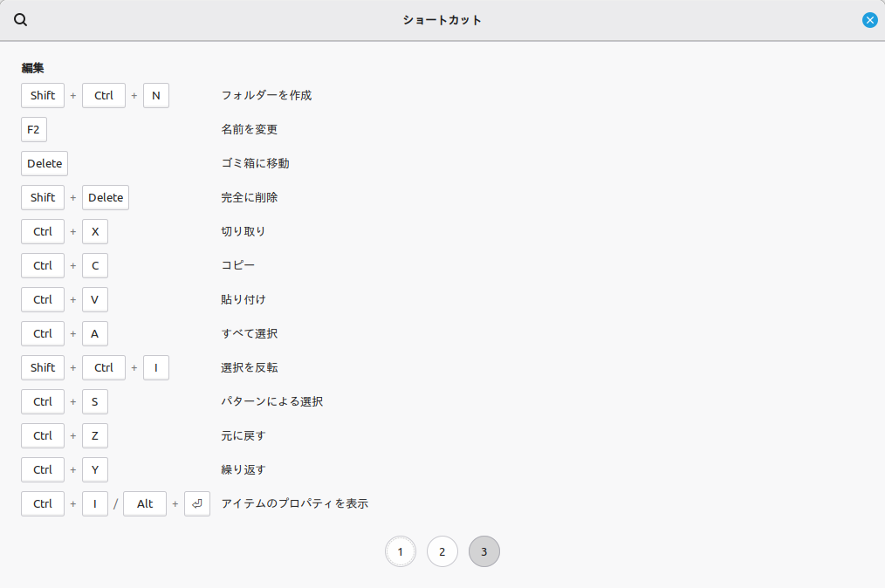
Task: Click the Y keycap for 繰り返す
Action: coord(95,469)
